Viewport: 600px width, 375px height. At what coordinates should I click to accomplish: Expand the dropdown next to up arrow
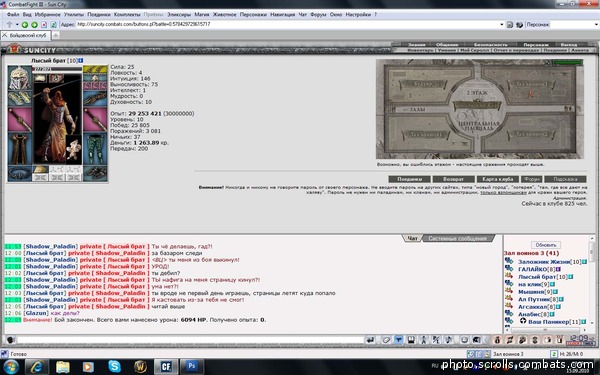click(x=17, y=24)
